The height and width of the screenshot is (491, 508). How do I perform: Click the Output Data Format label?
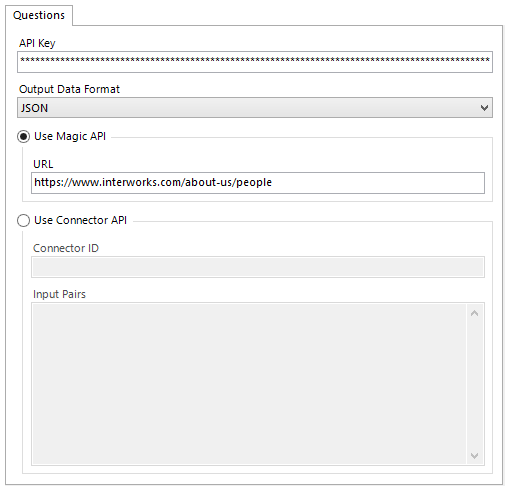click(69, 89)
